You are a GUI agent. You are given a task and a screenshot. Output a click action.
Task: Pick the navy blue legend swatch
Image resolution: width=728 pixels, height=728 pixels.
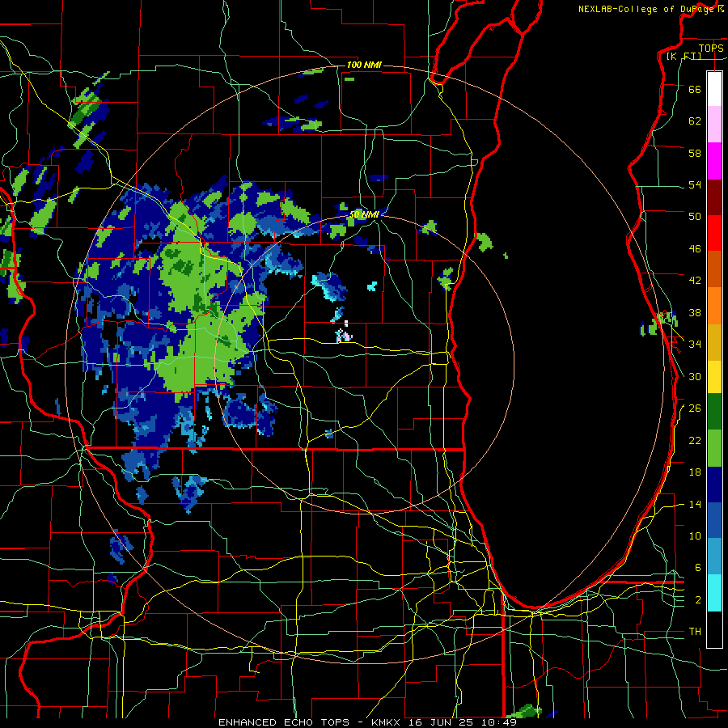click(x=714, y=485)
